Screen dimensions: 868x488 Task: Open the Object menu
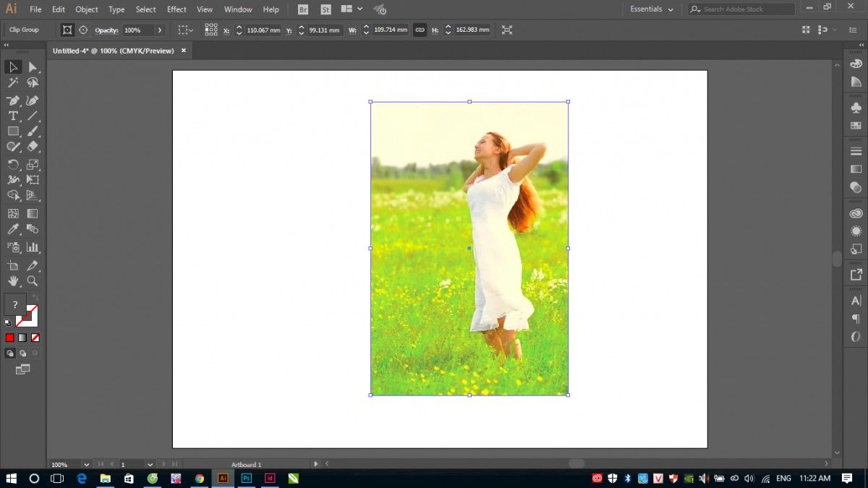point(87,9)
